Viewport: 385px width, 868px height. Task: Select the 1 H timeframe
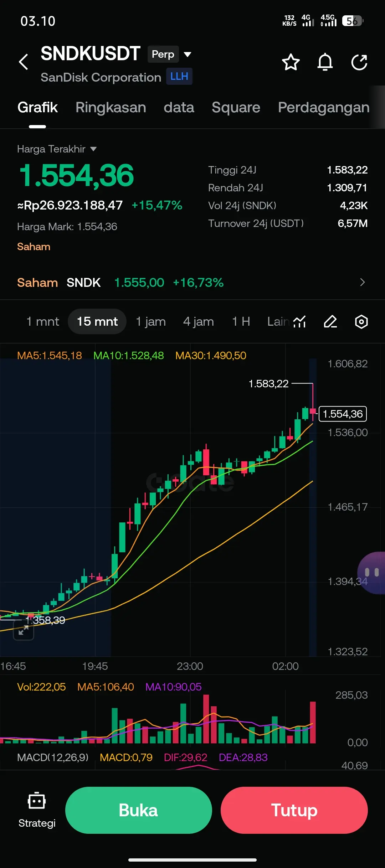click(x=241, y=321)
